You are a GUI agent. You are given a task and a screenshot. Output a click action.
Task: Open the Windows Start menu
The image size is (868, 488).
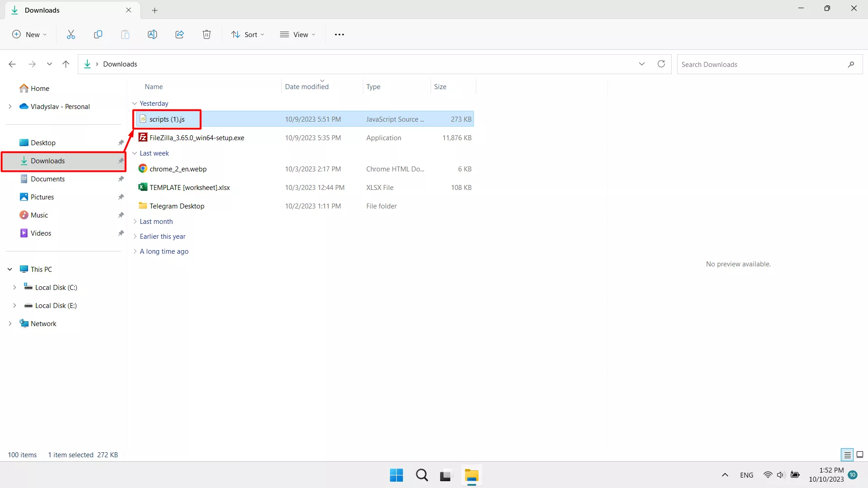(396, 475)
